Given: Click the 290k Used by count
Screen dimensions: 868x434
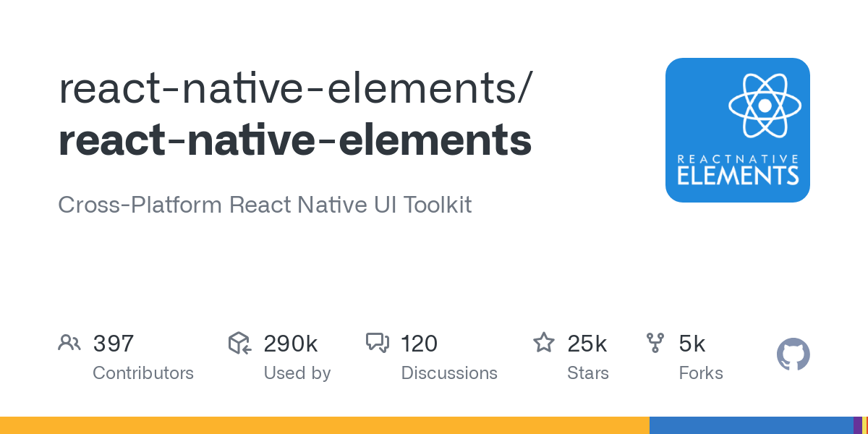Looking at the screenshot, I should click(291, 344).
